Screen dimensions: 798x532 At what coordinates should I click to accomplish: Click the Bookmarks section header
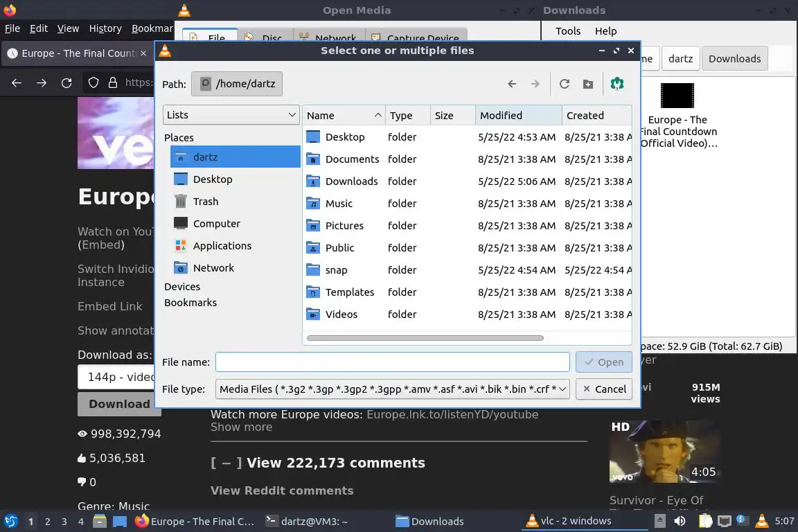point(190,303)
